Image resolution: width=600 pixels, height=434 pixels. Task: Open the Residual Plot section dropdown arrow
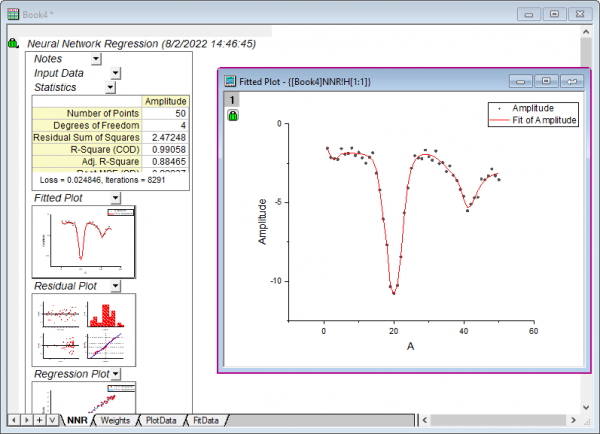(x=116, y=286)
